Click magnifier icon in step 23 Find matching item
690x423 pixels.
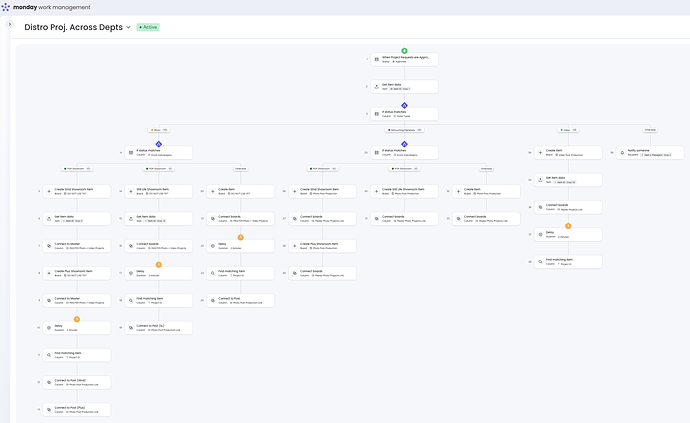click(x=213, y=273)
